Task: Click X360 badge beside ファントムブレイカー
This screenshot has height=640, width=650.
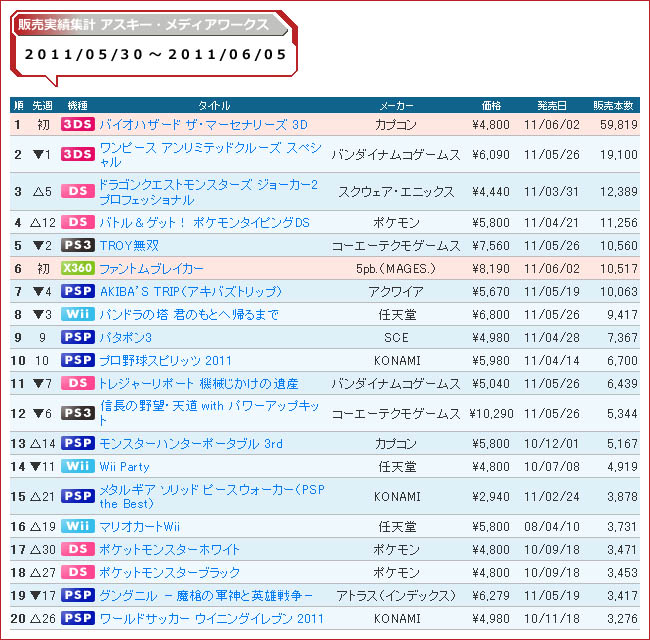Action: [78, 268]
